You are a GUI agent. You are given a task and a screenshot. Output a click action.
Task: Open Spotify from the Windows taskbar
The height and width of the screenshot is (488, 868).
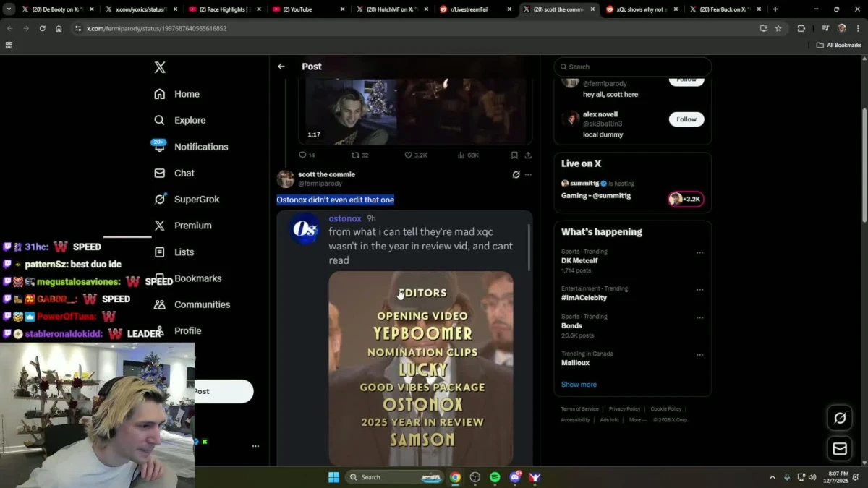tap(495, 477)
